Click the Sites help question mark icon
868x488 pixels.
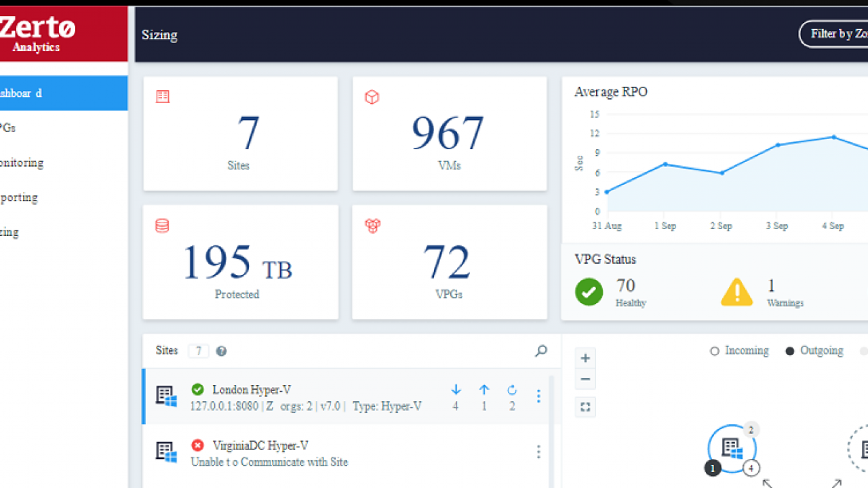[x=221, y=351]
